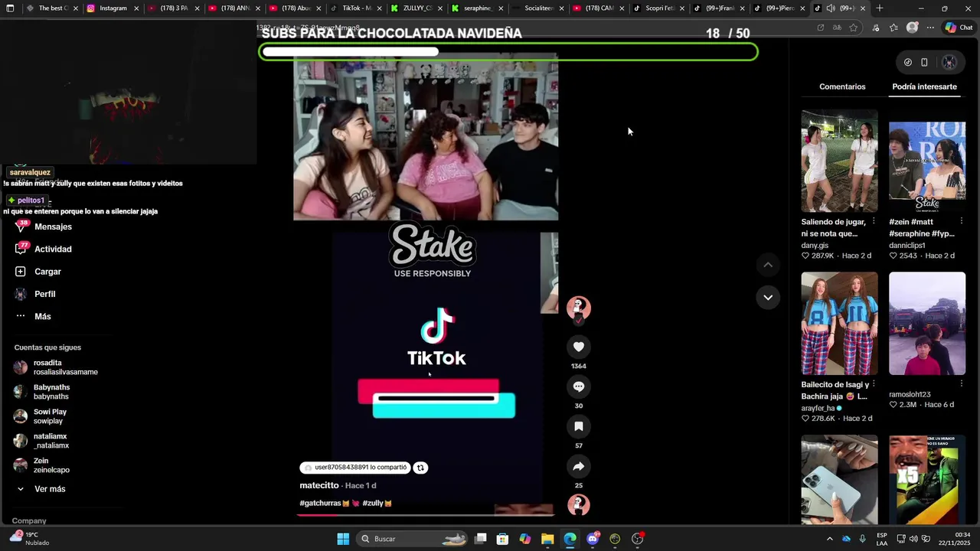Open the Copilot Chat button in Edge

959,28
